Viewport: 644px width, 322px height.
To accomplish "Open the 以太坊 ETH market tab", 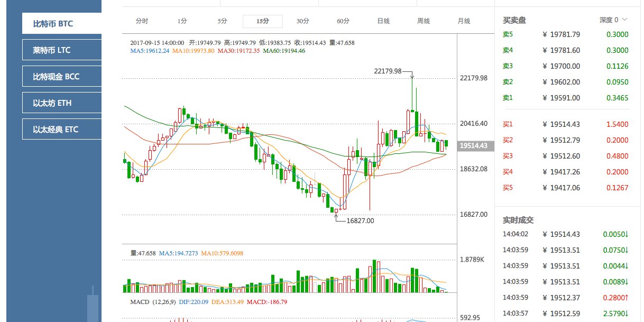I will pyautogui.click(x=61, y=102).
